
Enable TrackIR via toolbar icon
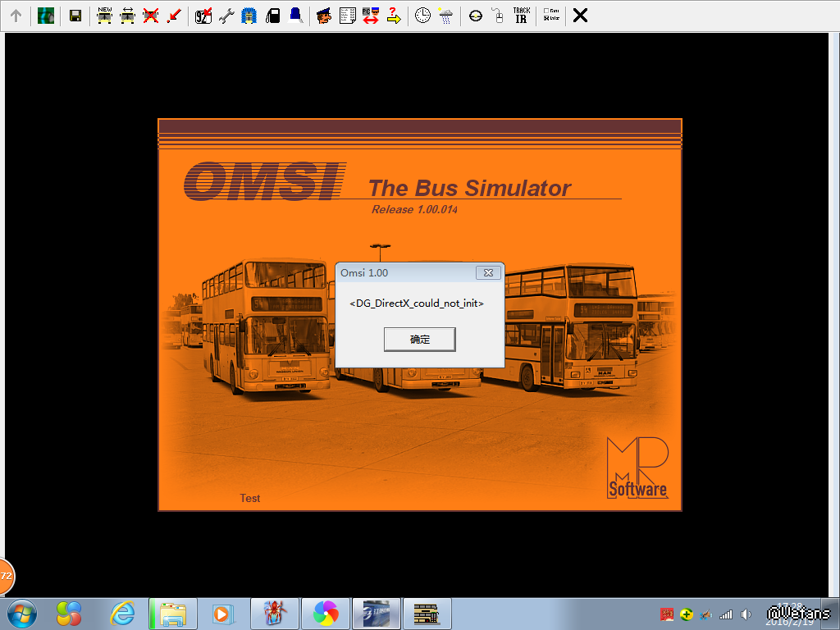click(x=521, y=16)
